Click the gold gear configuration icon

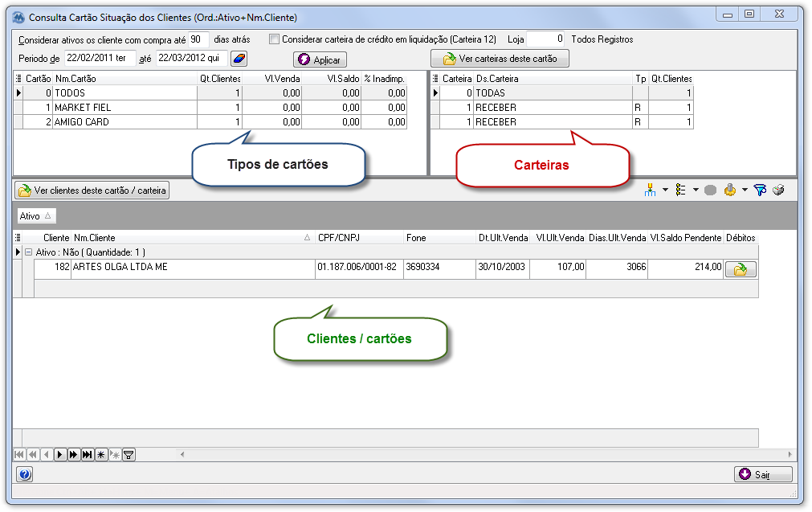pyautogui.click(x=730, y=190)
